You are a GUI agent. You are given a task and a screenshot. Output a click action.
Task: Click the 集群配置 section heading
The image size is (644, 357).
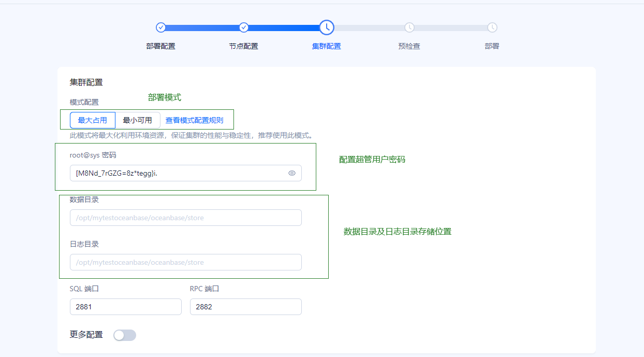point(86,82)
